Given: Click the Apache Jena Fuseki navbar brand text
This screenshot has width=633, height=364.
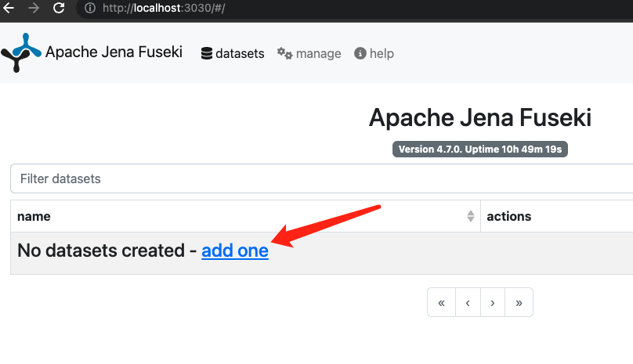Looking at the screenshot, I should (114, 52).
